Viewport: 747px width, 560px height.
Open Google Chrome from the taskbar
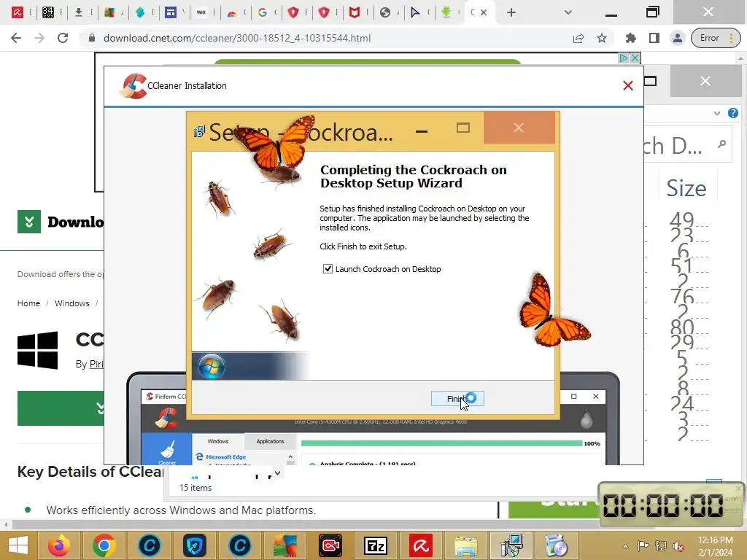(104, 545)
